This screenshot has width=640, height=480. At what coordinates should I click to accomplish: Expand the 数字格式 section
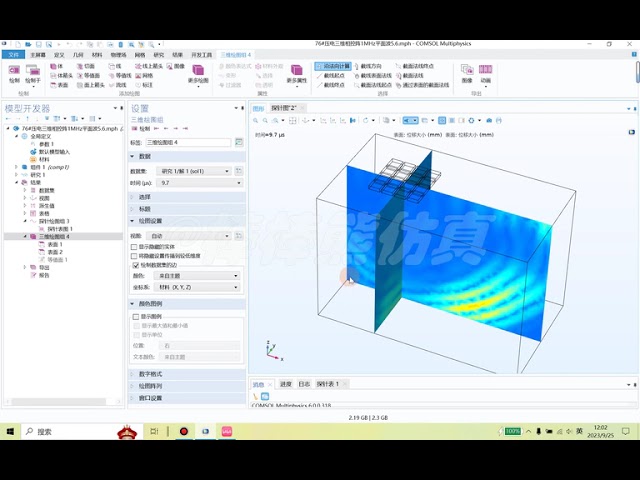point(187,374)
